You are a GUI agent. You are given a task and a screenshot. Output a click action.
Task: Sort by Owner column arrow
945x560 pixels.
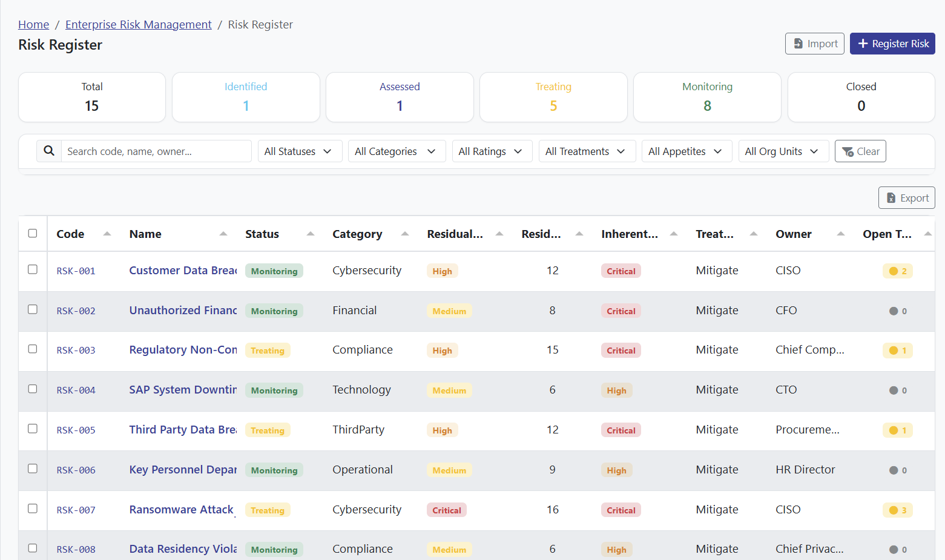coord(841,234)
